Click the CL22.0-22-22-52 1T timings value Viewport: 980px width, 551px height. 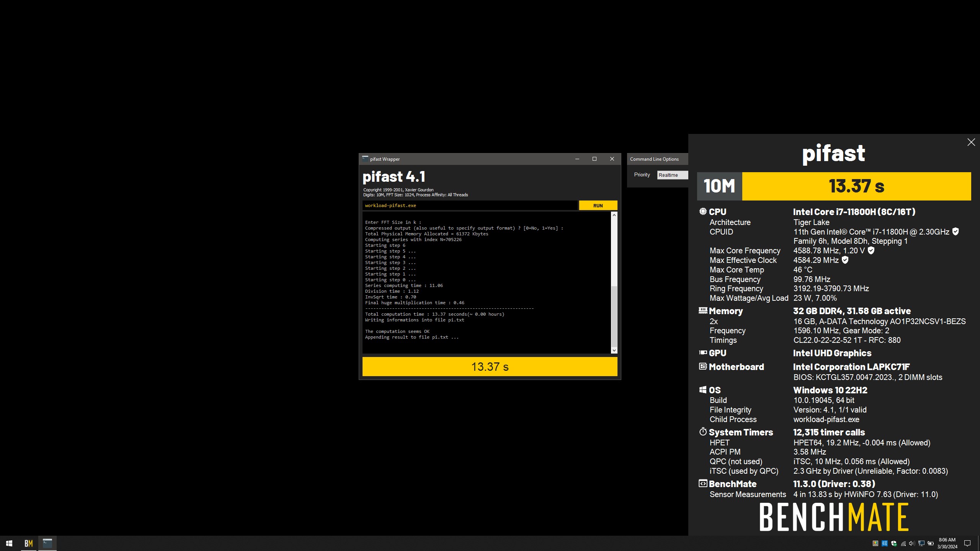click(847, 340)
